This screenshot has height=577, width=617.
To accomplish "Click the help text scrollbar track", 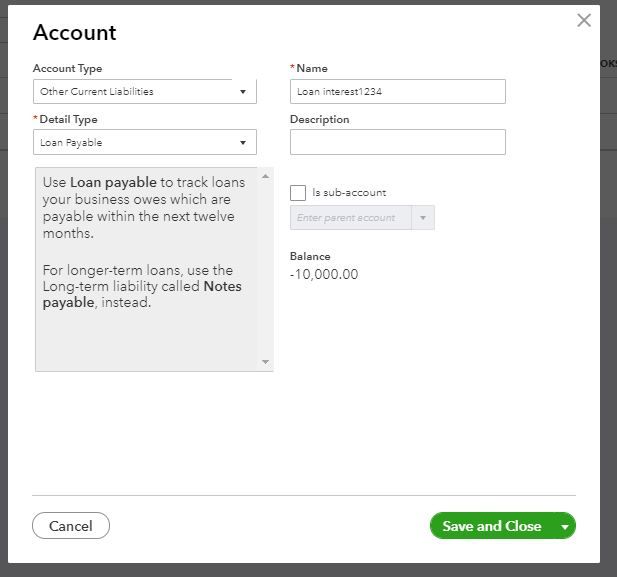I will [265, 270].
